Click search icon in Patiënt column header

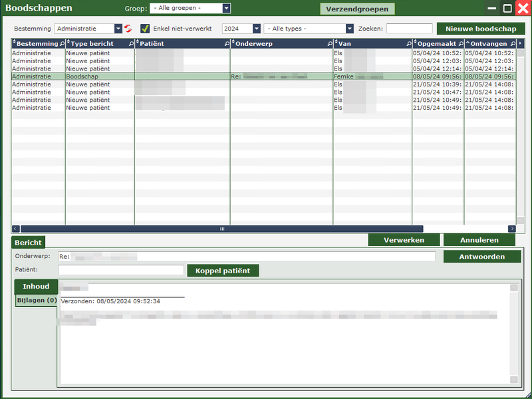click(x=227, y=43)
